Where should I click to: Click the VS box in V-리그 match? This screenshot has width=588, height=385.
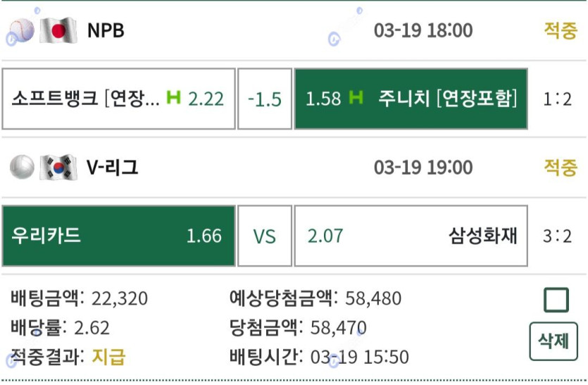click(264, 236)
